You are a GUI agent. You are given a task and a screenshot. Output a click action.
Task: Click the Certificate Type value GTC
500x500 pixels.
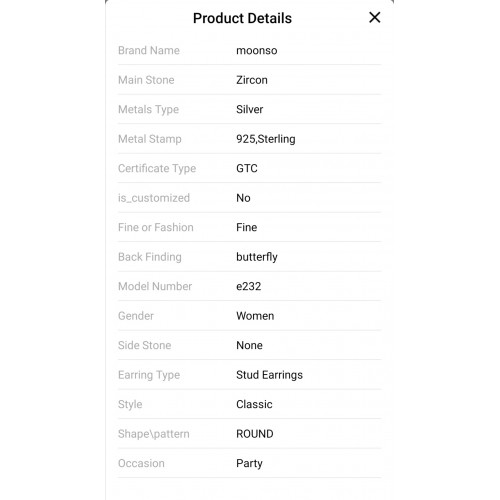point(247,168)
